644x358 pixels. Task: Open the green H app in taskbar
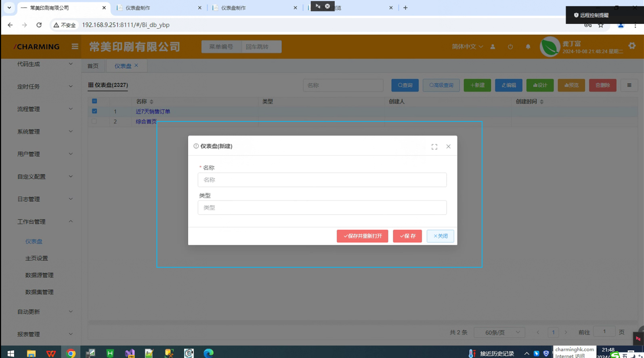click(x=110, y=353)
